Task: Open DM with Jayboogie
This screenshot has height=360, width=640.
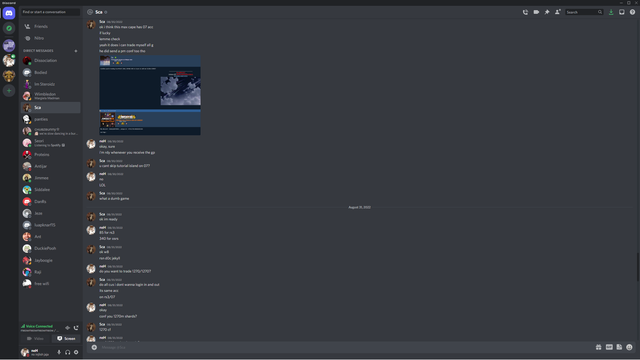Action: [x=51, y=260]
